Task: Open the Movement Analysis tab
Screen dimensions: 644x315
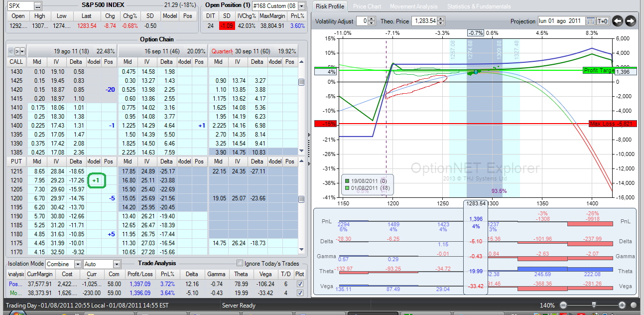Action: (413, 6)
